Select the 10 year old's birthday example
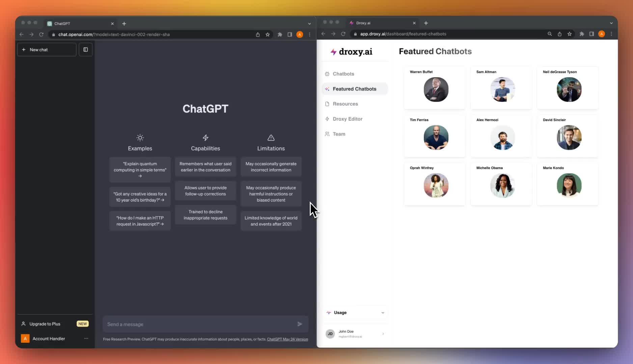Viewport: 633px width, 364px height. tap(140, 197)
